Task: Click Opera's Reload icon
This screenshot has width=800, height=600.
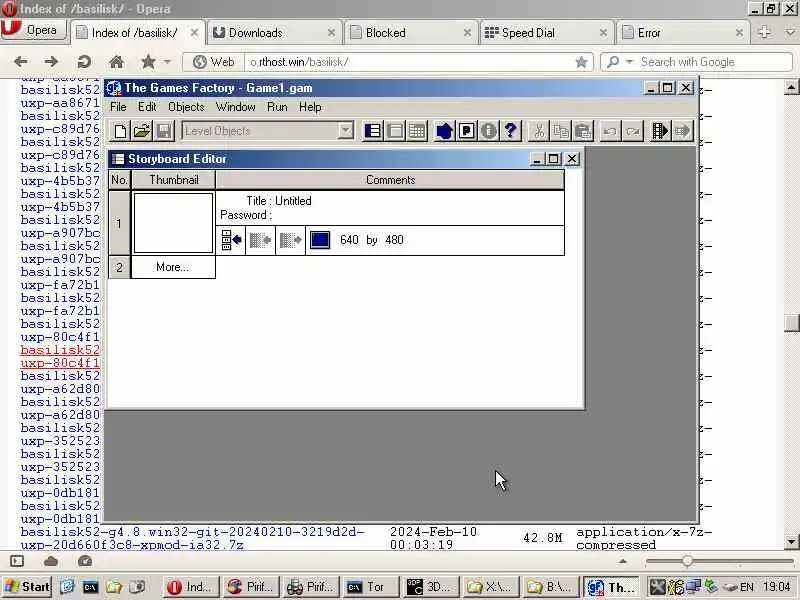Action: (x=84, y=62)
